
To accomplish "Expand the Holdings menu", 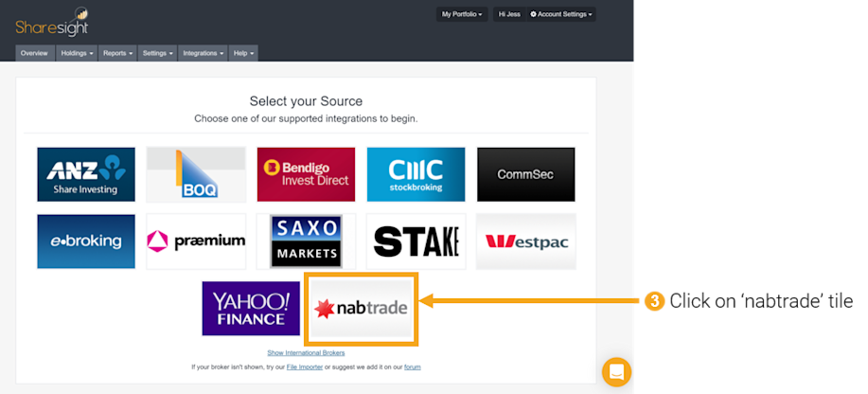I will [77, 53].
